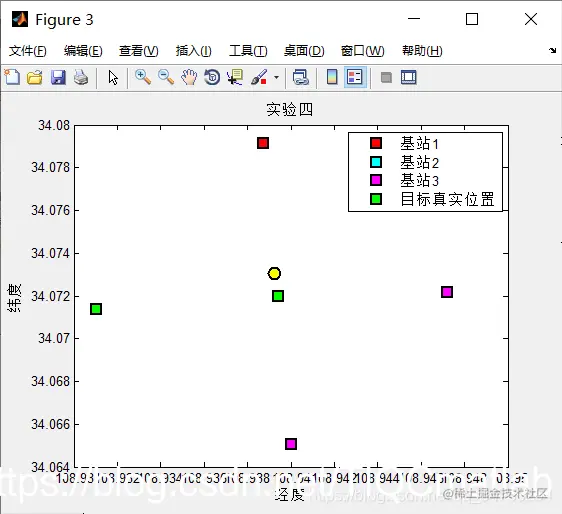
Task: Click the cyan 基站2 legend swatch
Action: [x=376, y=162]
